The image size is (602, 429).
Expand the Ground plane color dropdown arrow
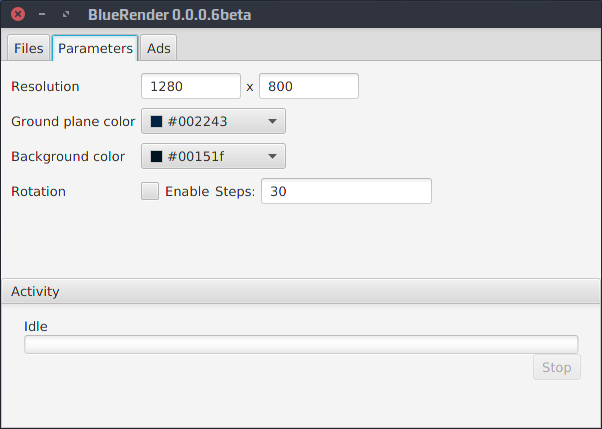[x=272, y=122]
